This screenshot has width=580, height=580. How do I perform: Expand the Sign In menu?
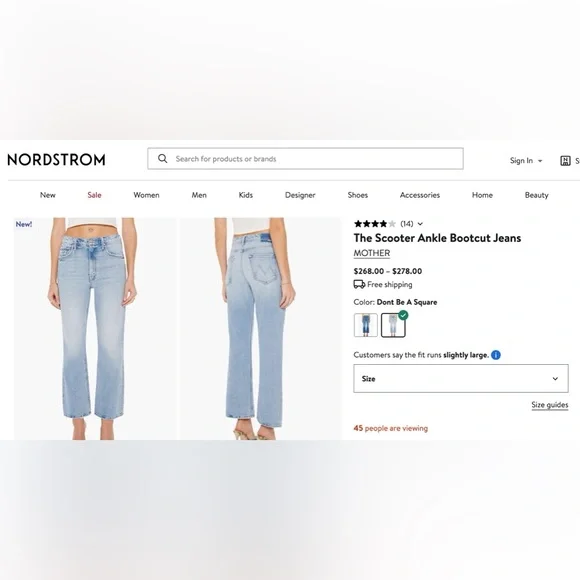tap(526, 161)
